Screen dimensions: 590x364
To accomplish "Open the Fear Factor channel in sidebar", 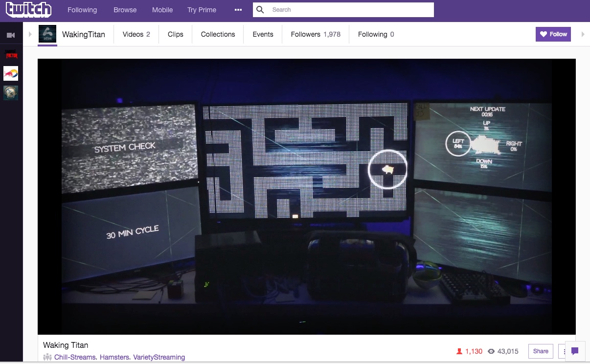I will coord(11,54).
